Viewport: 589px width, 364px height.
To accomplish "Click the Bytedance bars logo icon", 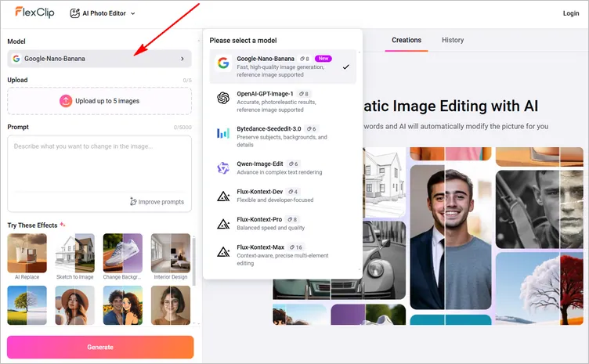I will (223, 133).
